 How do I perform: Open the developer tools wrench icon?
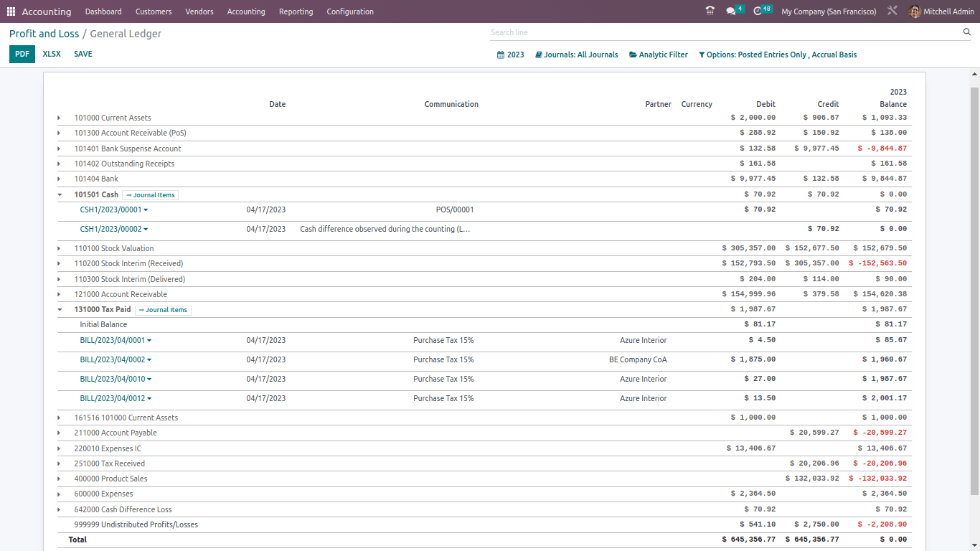click(892, 11)
